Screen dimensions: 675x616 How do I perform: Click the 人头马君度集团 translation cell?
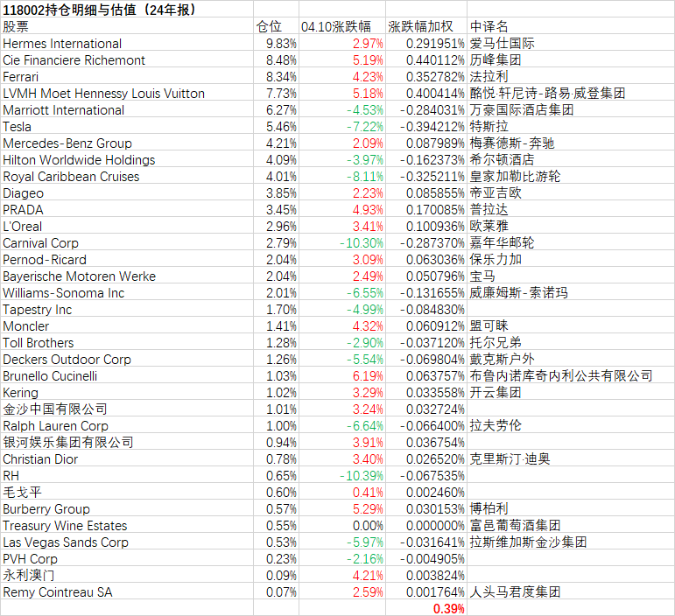571,591
